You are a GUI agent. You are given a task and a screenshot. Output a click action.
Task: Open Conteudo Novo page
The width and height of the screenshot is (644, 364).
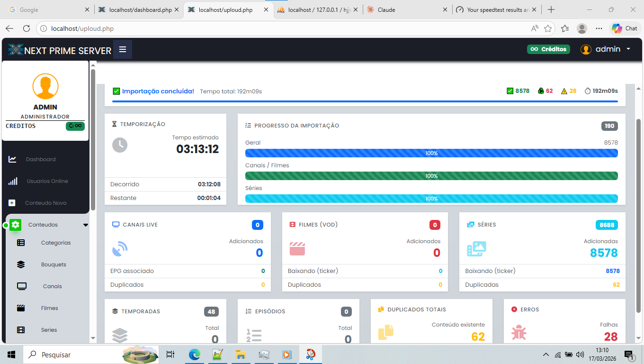coord(45,203)
